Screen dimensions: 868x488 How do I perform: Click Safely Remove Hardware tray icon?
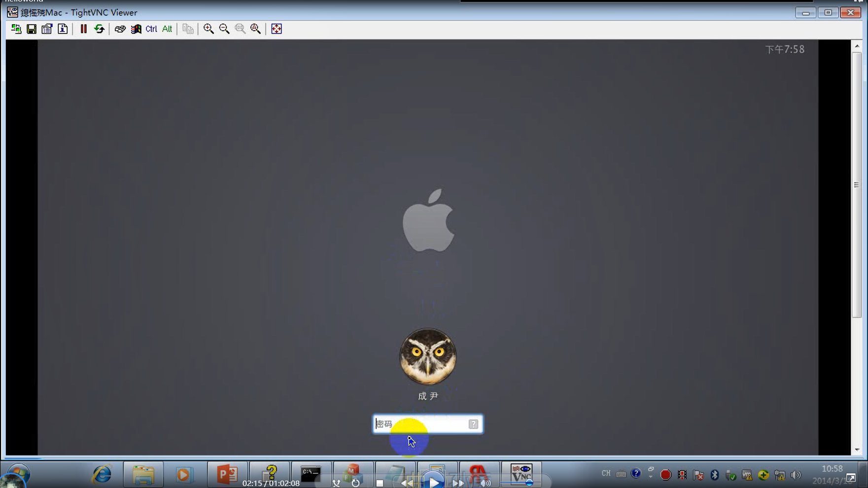731,475
